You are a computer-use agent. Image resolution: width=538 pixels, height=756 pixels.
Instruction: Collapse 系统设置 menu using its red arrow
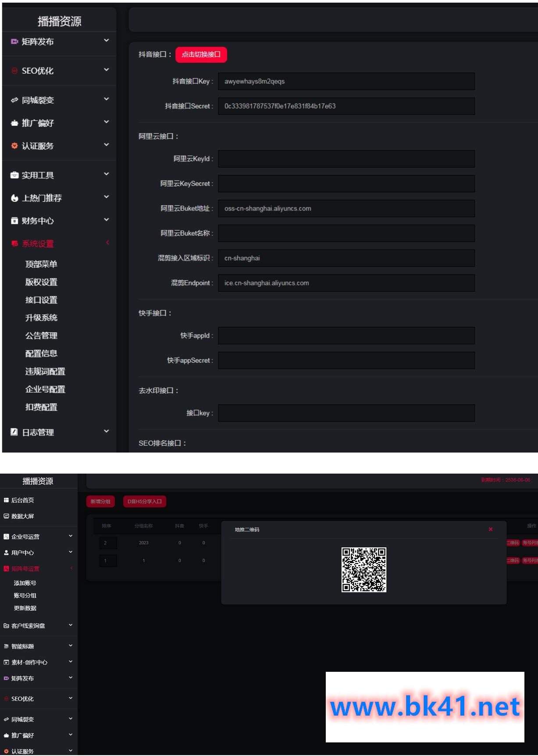pos(107,242)
